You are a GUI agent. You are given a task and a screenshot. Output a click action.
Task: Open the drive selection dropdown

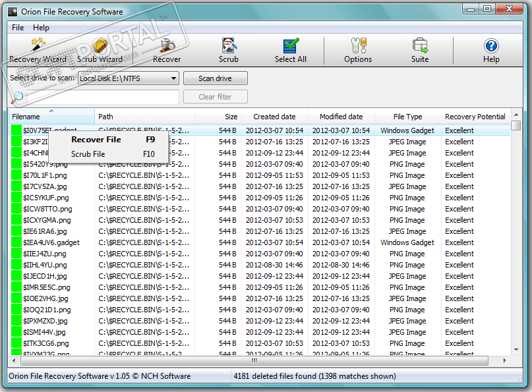[129, 78]
